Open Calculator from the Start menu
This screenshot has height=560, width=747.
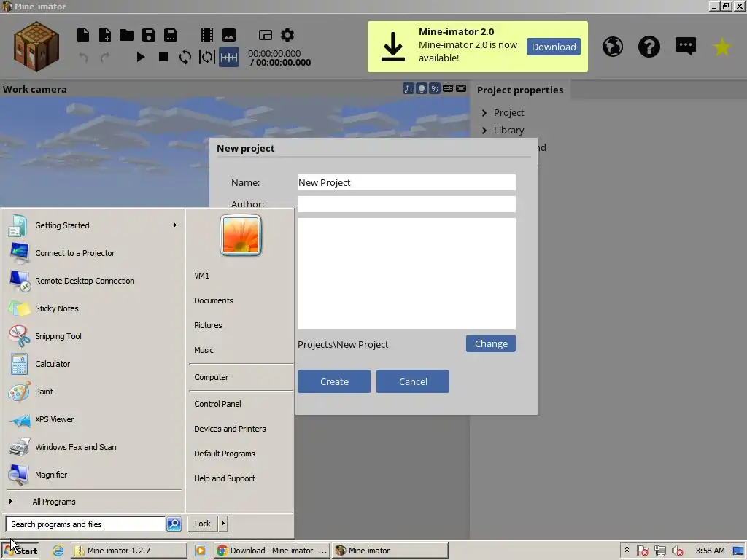[x=93, y=364]
